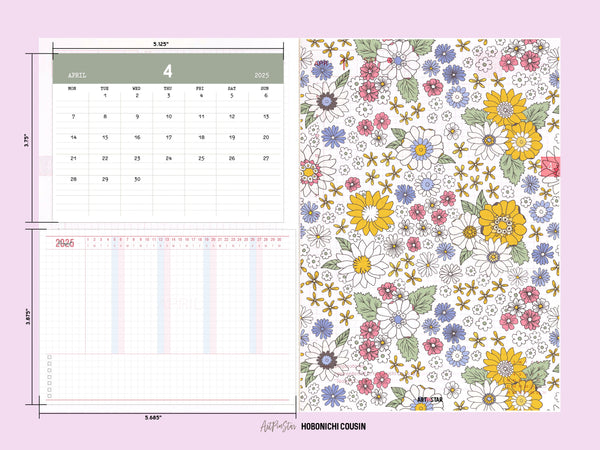600x450 pixels.
Task: Click the large month number 4 header
Action: click(x=168, y=71)
